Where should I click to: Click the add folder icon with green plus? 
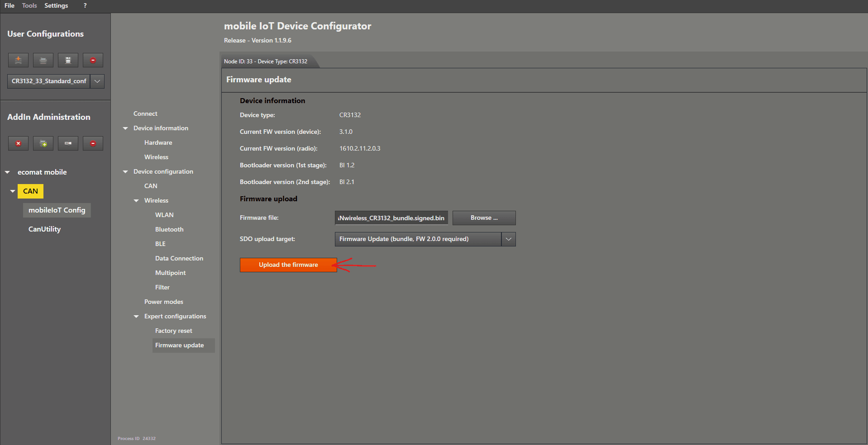click(43, 143)
